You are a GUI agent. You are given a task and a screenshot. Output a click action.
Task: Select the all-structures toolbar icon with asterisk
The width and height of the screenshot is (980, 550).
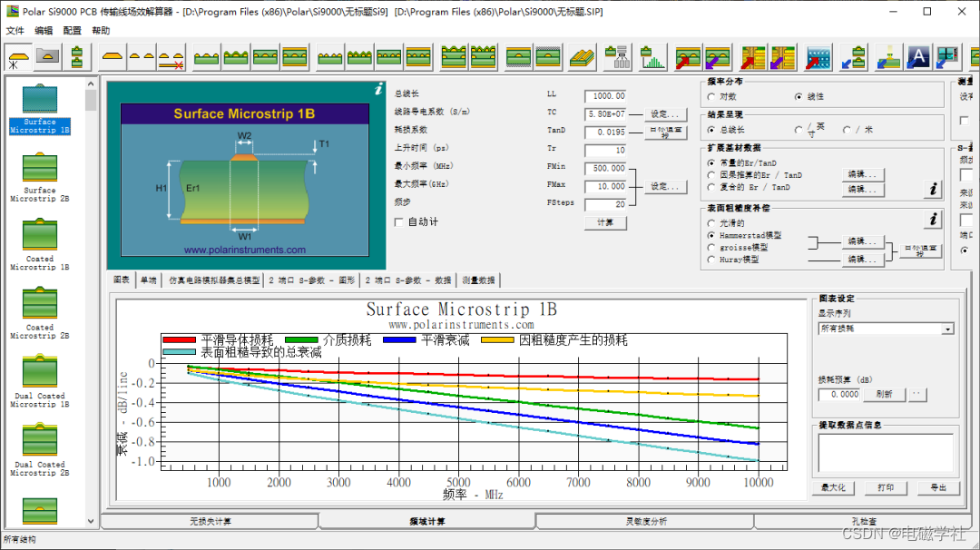(x=17, y=57)
